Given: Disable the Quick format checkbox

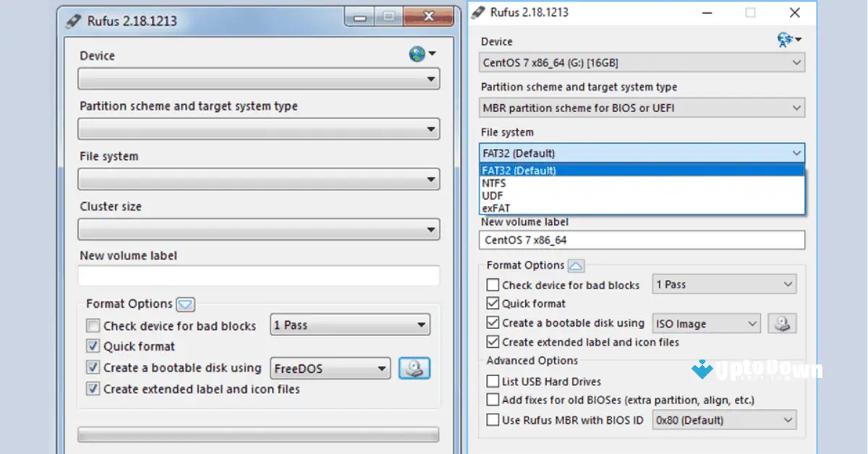Looking at the screenshot, I should [x=493, y=304].
